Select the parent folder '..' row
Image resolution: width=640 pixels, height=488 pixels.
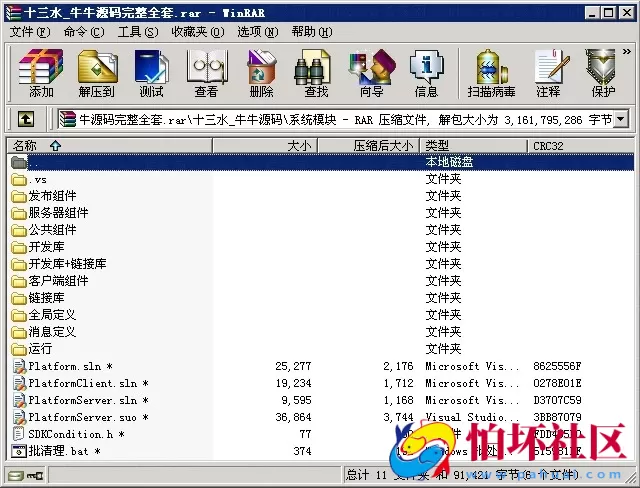[321, 162]
